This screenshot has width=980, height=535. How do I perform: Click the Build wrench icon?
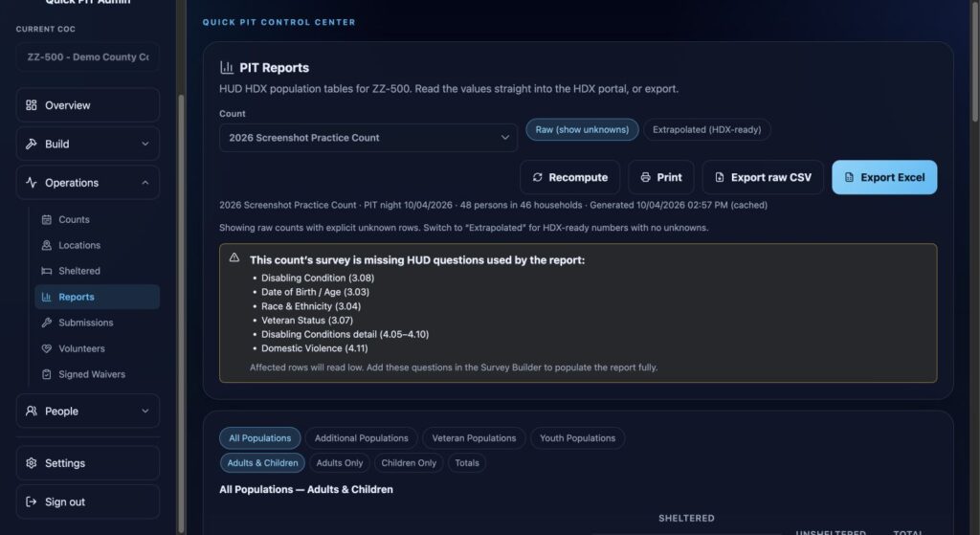(x=32, y=144)
